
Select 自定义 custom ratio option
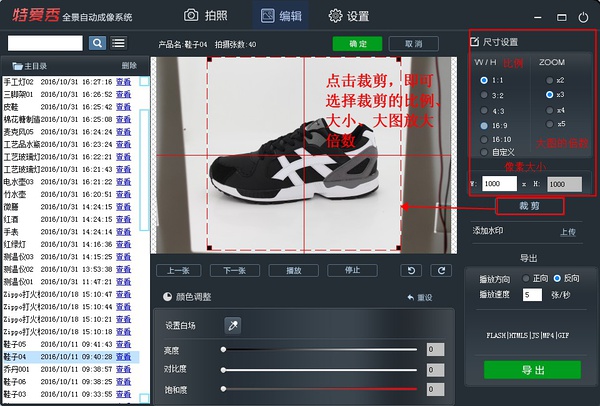coord(484,152)
